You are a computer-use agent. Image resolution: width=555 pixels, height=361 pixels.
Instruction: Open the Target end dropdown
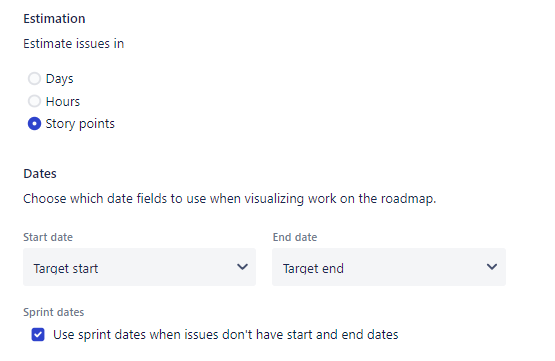(389, 267)
